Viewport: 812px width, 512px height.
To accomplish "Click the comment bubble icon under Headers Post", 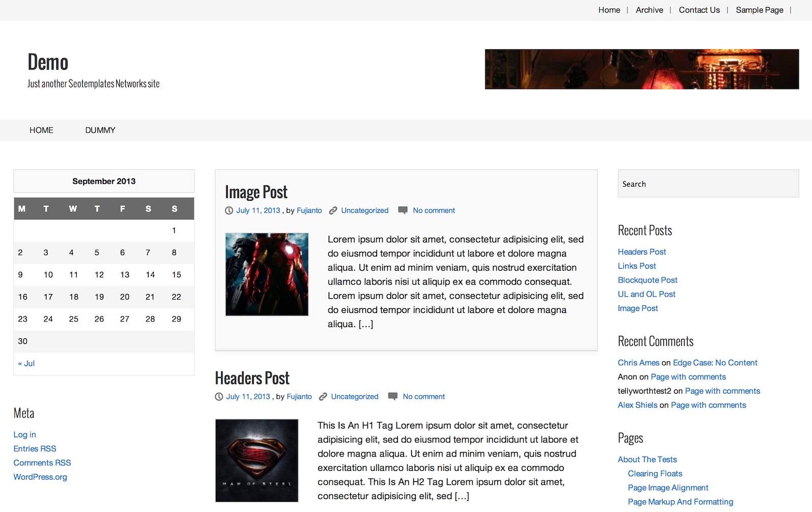I will click(393, 396).
